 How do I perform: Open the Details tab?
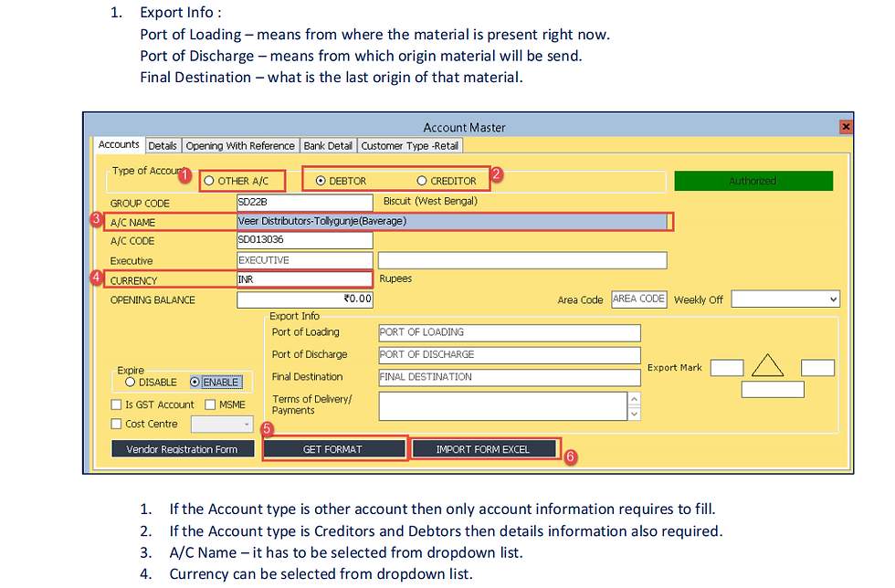pos(163,145)
